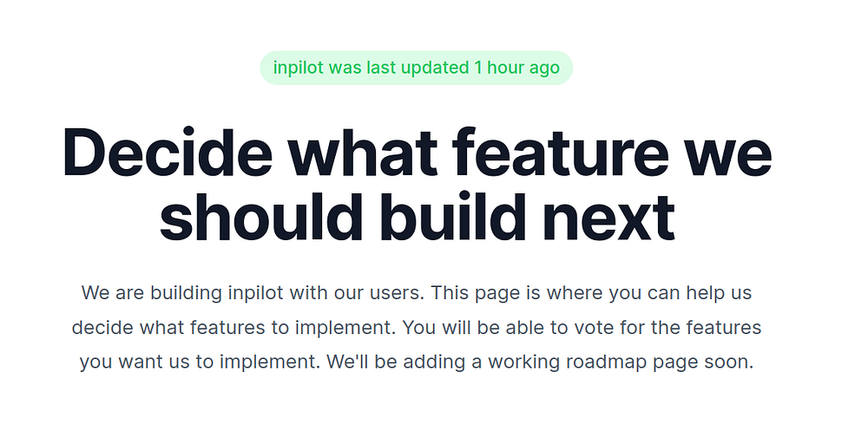Click the green 'inpilot was last updated' badge

point(417,68)
